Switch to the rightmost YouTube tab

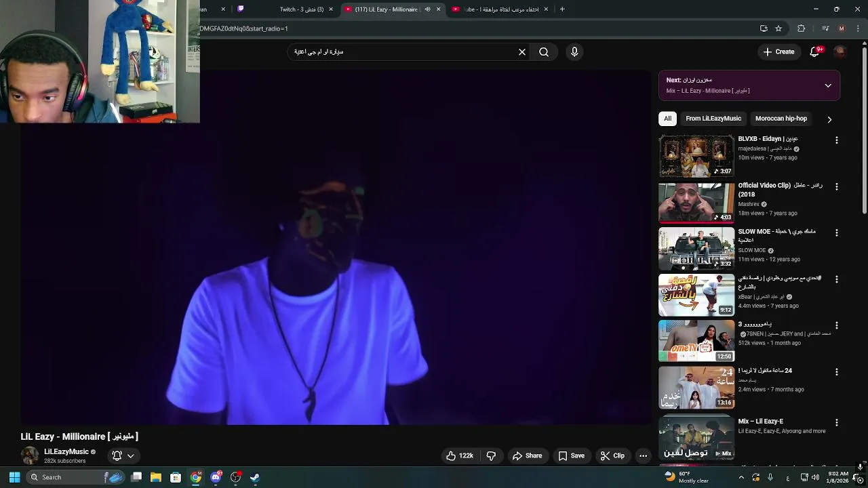[502, 9]
